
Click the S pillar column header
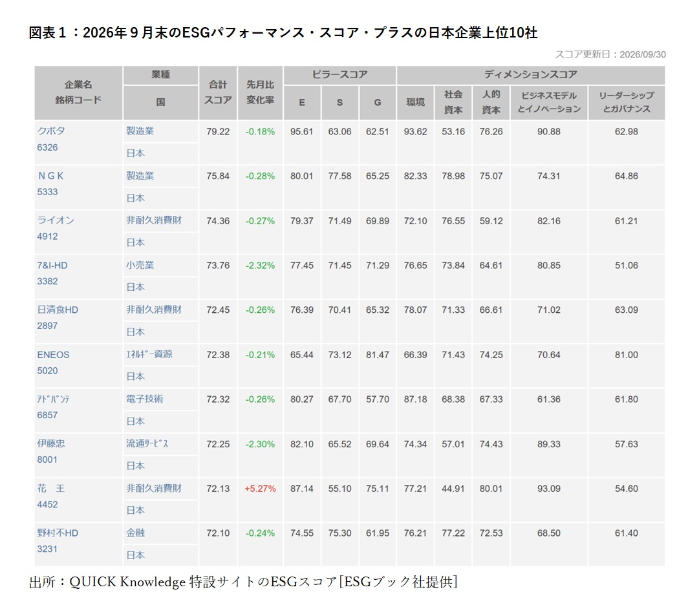tap(339, 103)
